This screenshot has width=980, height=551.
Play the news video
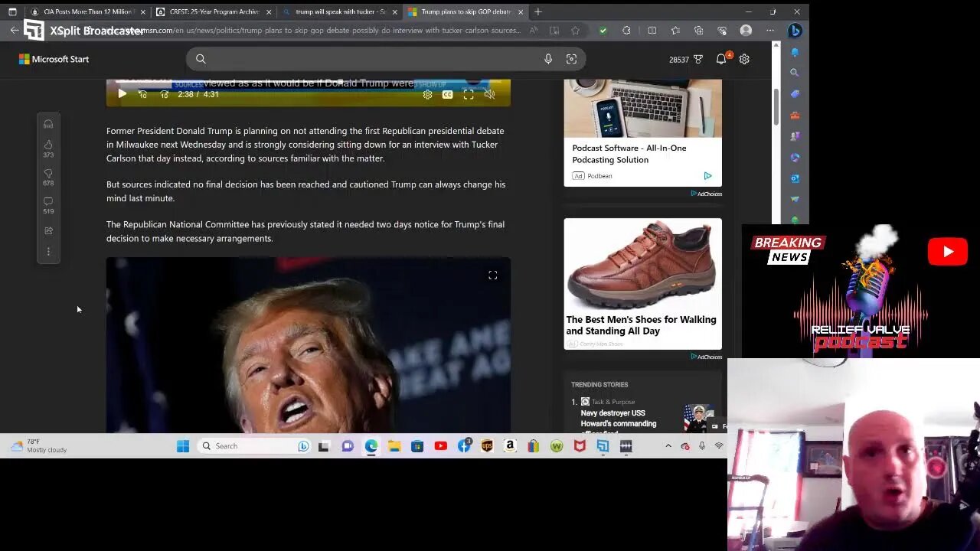(x=122, y=94)
